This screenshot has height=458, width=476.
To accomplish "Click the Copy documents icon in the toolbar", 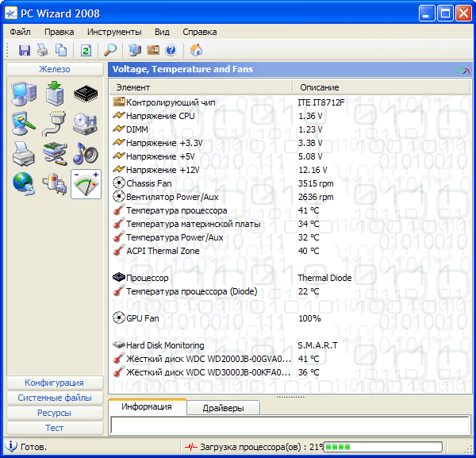I will click(x=61, y=50).
